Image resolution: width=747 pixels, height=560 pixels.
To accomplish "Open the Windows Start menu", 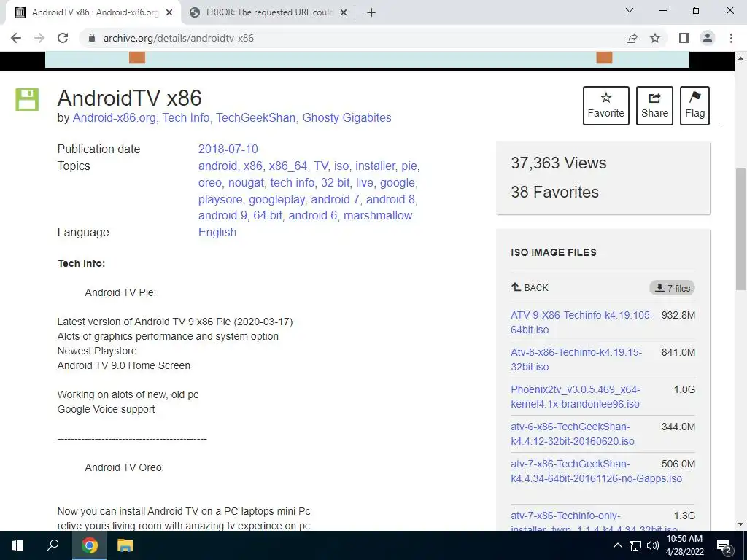I will click(18, 545).
